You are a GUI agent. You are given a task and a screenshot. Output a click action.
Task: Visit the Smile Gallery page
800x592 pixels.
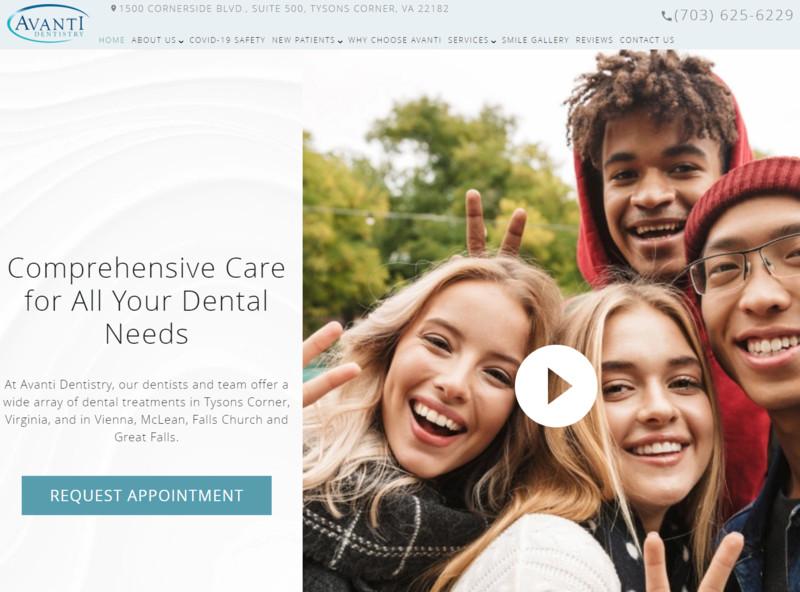click(535, 40)
